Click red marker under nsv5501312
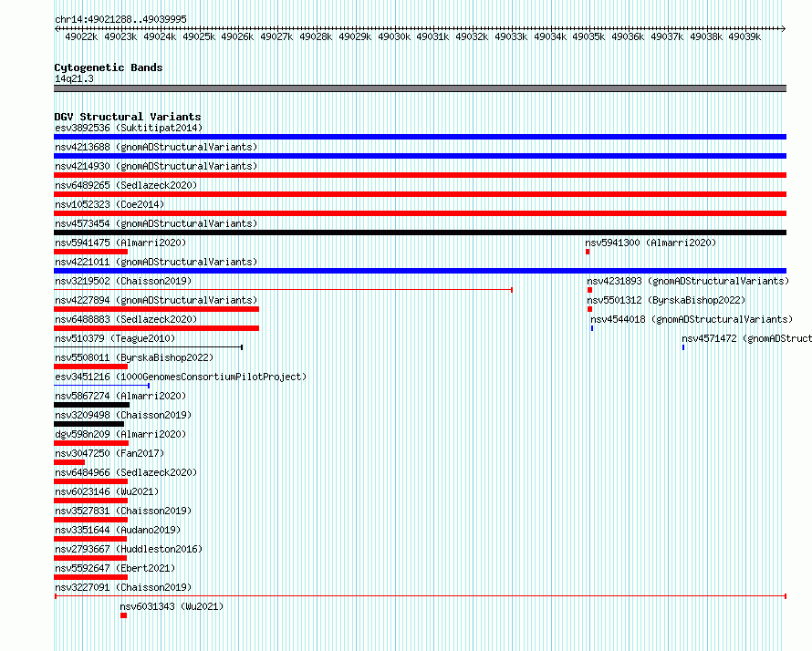 589,309
